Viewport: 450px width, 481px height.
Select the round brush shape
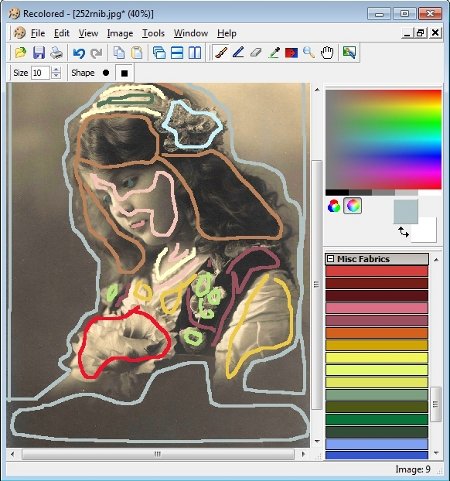click(x=106, y=73)
